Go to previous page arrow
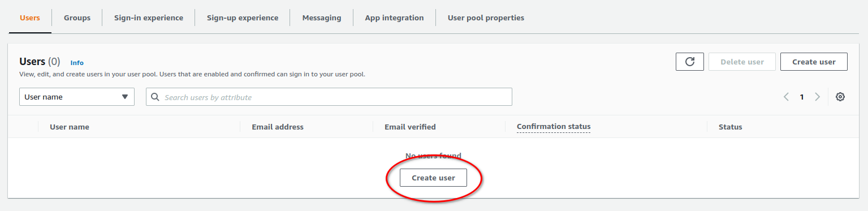The width and height of the screenshot is (868, 211). pos(786,97)
